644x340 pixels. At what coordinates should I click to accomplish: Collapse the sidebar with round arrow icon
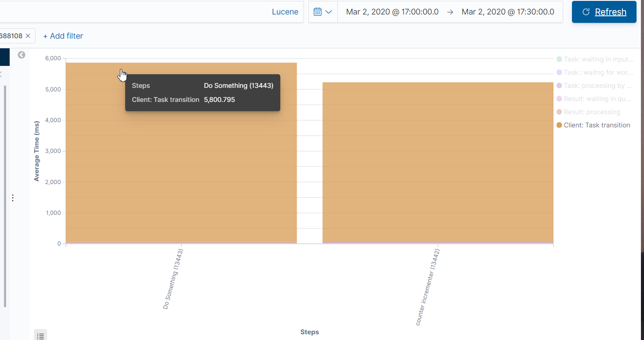tap(22, 55)
